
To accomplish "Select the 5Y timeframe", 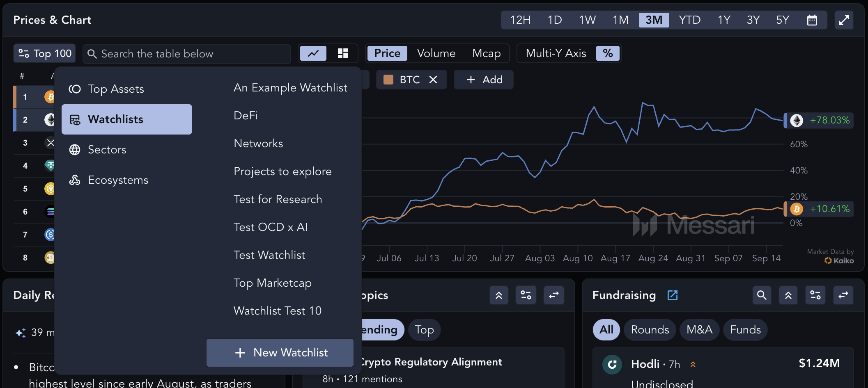I will [x=783, y=20].
